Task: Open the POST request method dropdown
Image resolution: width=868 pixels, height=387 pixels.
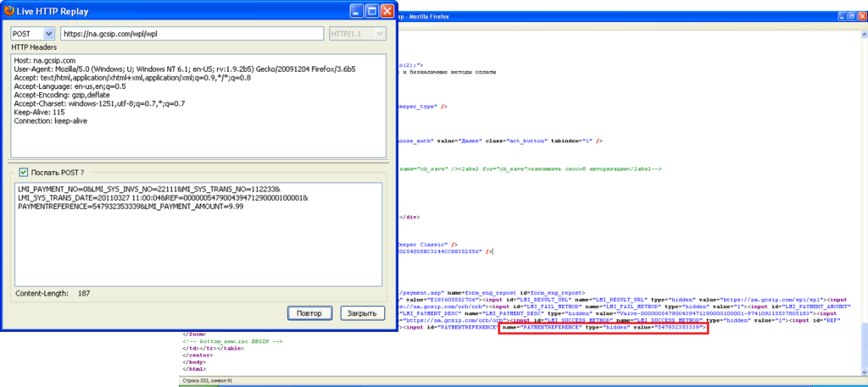Action: click(x=48, y=33)
